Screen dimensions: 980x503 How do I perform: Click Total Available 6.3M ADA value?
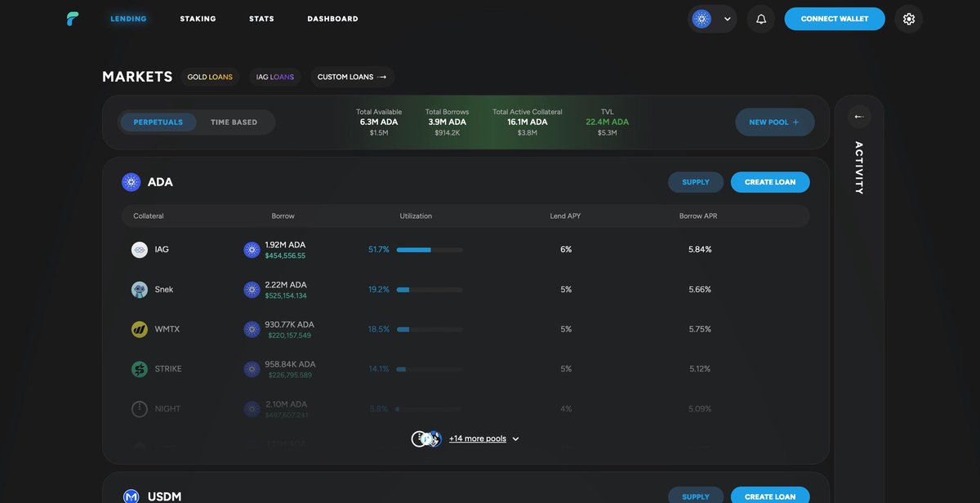coord(379,122)
